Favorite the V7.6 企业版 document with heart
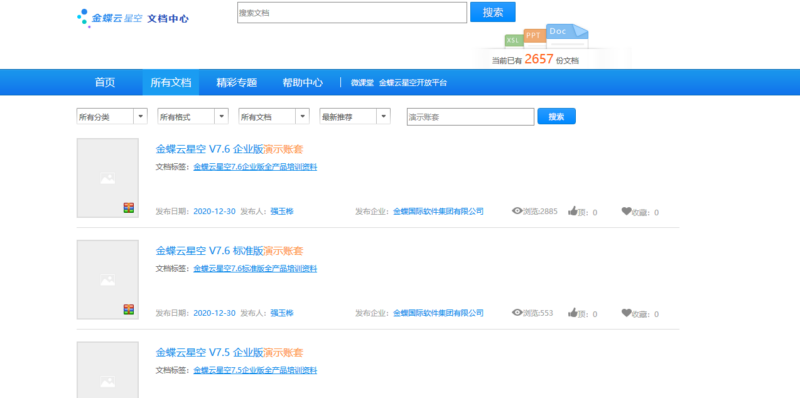The width and height of the screenshot is (800, 398). (x=627, y=211)
